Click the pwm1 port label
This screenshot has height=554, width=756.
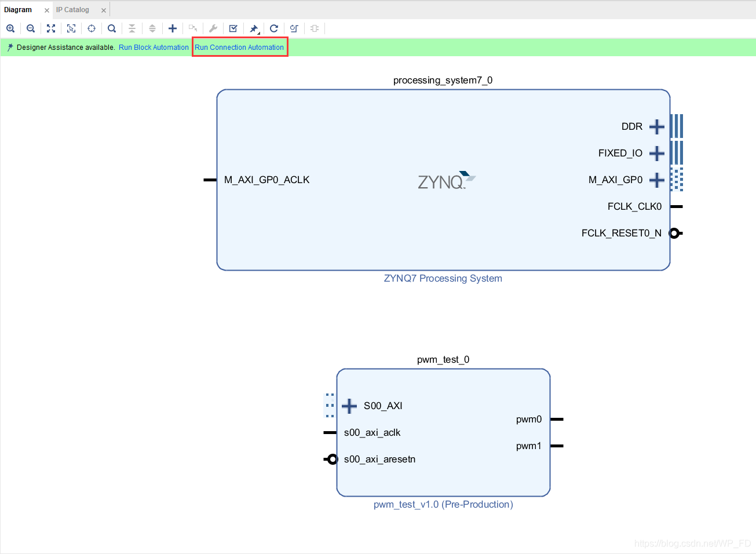pos(529,446)
